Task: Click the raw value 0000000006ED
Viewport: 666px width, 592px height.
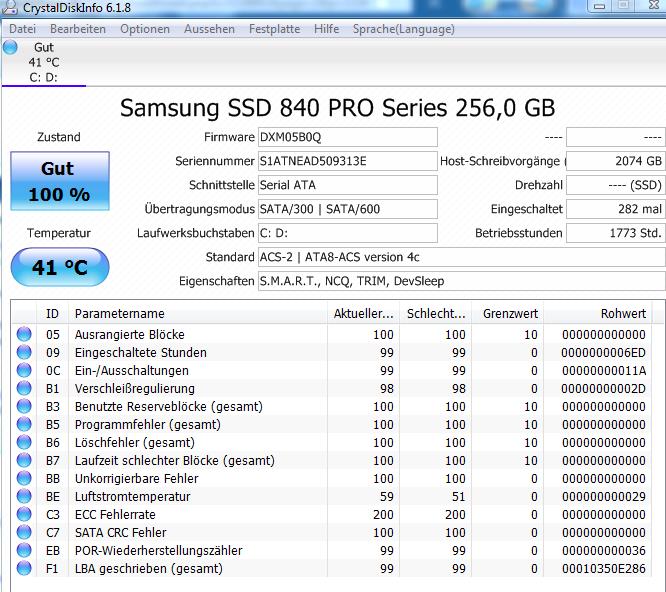Action: pos(603,352)
